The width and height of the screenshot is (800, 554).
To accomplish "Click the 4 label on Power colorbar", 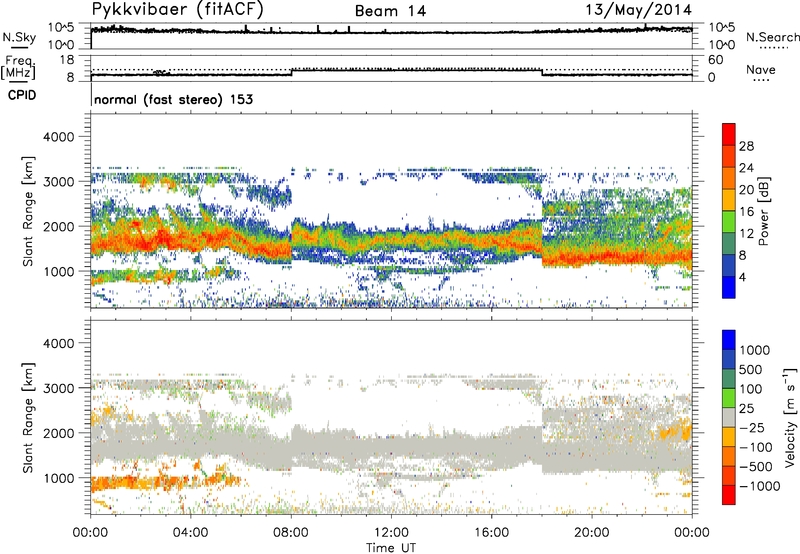I will (743, 277).
